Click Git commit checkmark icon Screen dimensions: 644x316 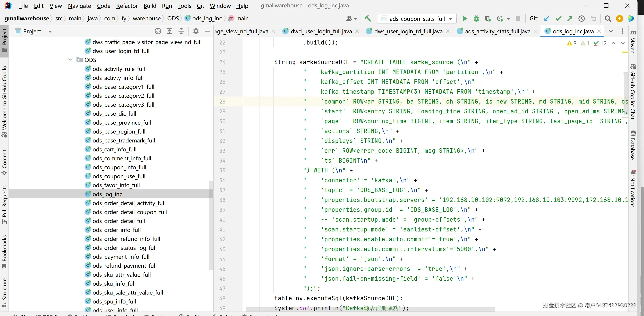(x=558, y=19)
